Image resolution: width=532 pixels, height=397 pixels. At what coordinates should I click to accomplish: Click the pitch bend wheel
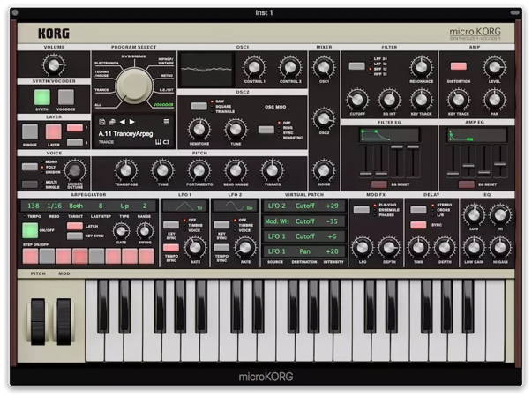[37, 319]
